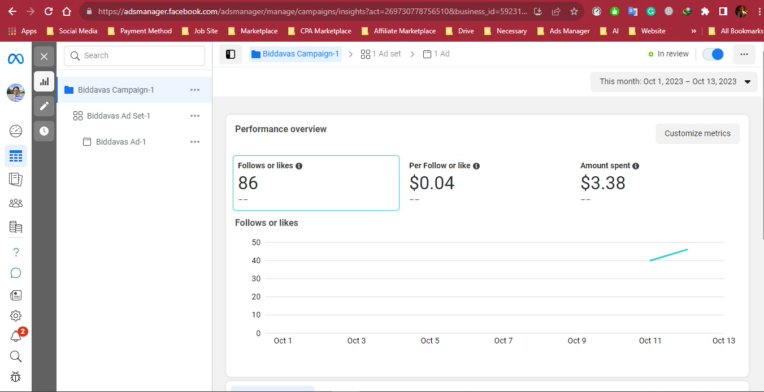
Task: View notifications bell with 2 badge
Action: (x=17, y=336)
